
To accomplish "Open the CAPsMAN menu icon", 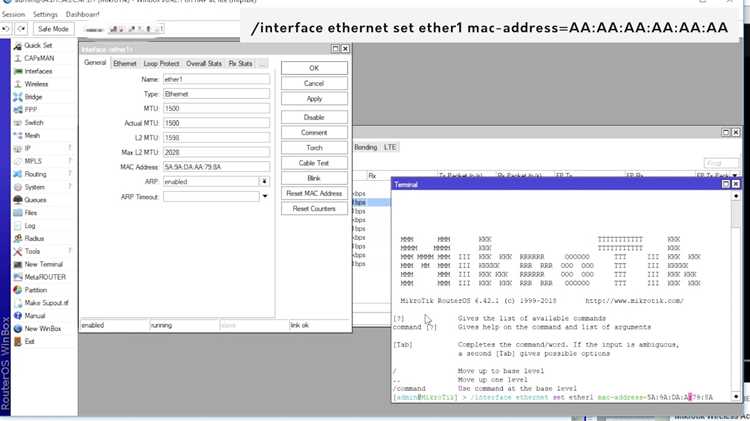I will (18, 58).
